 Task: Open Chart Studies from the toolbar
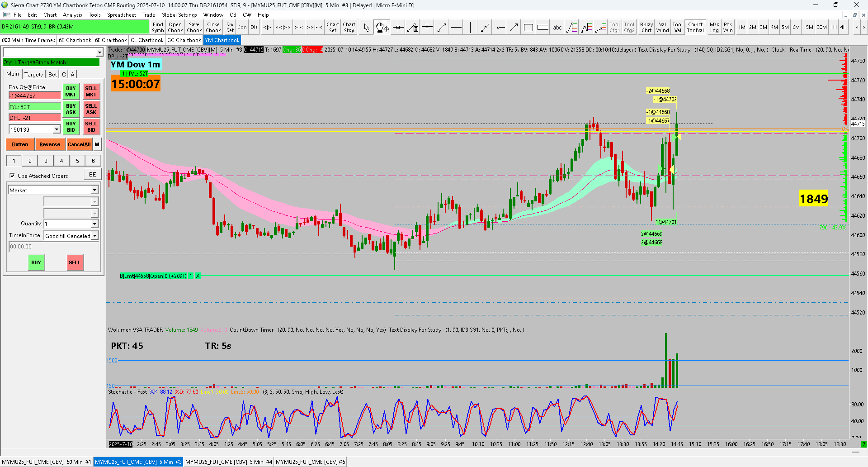pyautogui.click(x=349, y=28)
